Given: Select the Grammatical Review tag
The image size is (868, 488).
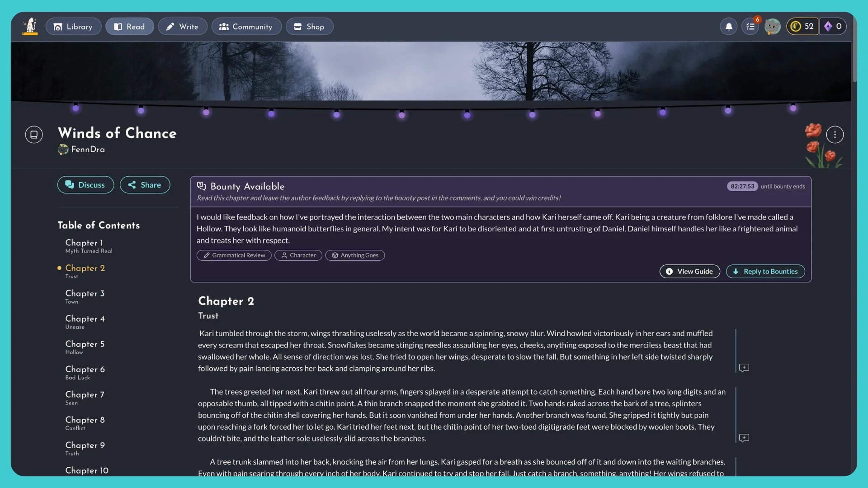Looking at the screenshot, I should click(x=234, y=255).
